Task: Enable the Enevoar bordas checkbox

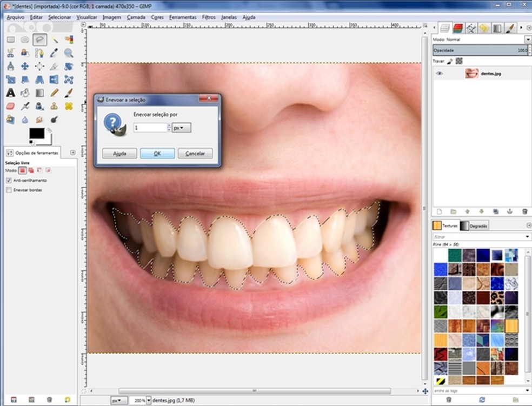Action: coord(9,190)
